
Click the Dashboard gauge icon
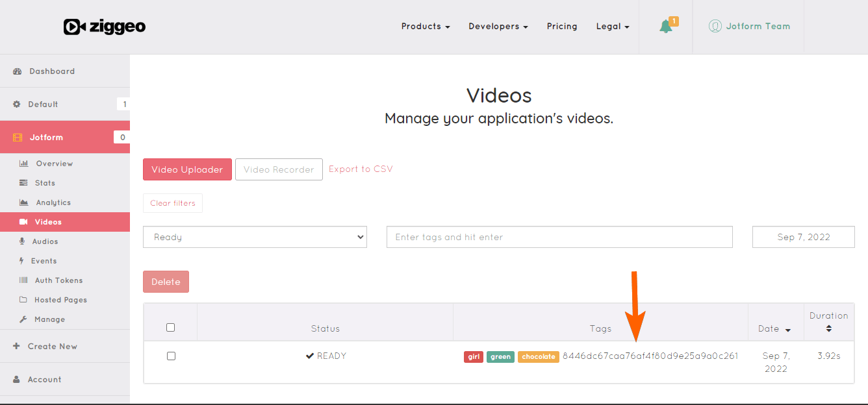click(x=18, y=71)
